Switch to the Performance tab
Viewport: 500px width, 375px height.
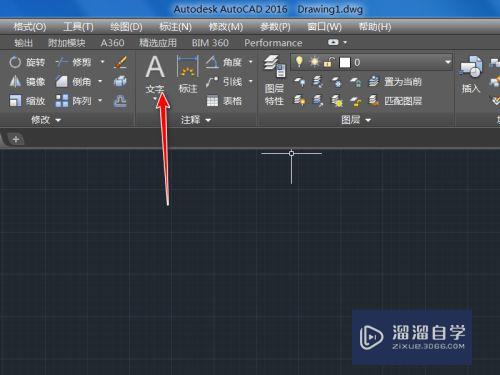click(273, 43)
